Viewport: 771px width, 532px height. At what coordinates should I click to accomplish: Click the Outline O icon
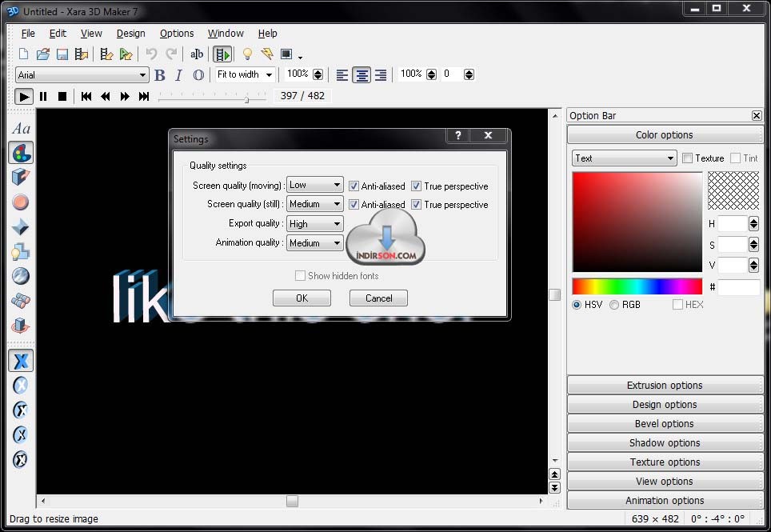click(x=198, y=75)
